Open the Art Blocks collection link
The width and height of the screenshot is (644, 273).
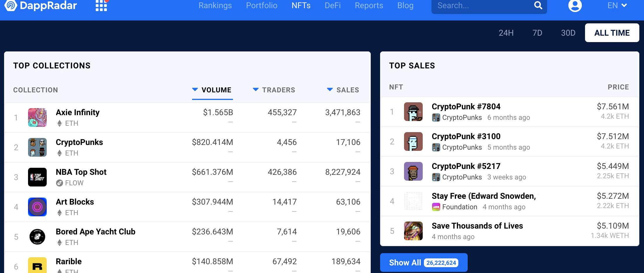tap(75, 202)
